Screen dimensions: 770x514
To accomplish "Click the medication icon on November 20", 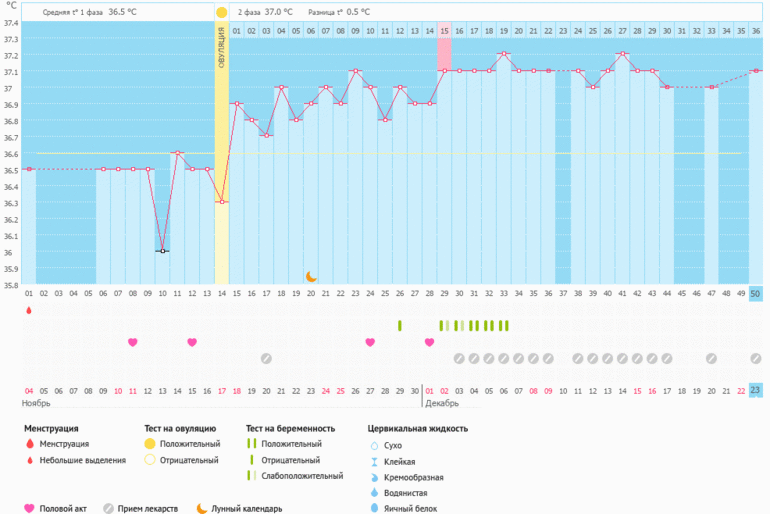I will click(266, 358).
